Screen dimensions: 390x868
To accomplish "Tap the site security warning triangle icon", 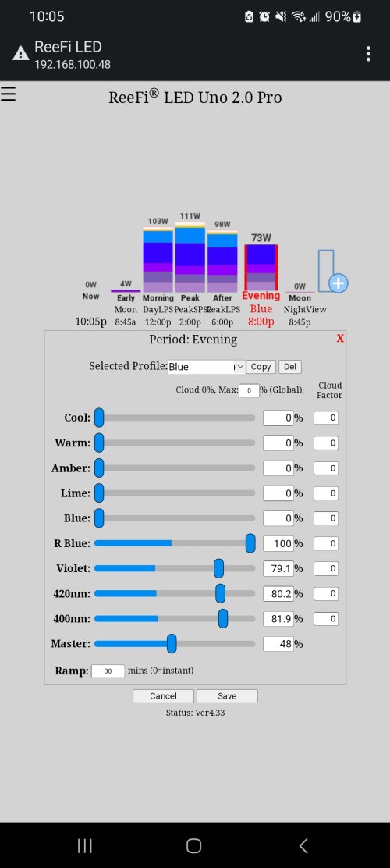I will tap(20, 54).
